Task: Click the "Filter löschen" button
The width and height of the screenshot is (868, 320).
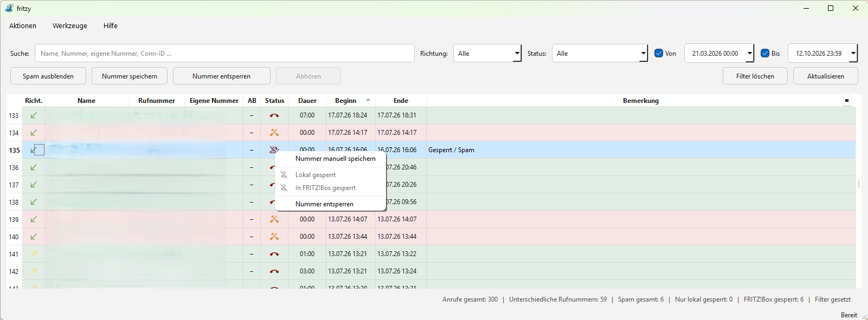Action: [x=755, y=76]
